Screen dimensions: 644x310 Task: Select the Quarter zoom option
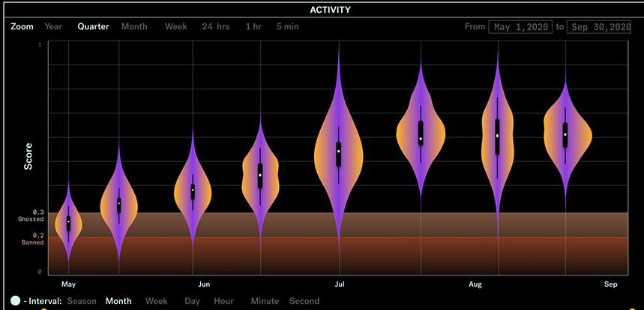93,27
